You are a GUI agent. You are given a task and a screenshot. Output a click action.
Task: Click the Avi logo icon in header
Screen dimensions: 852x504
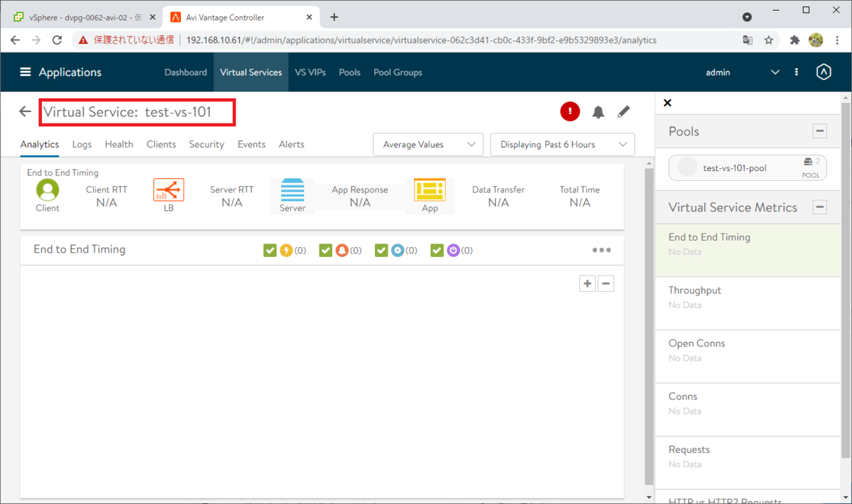(x=824, y=72)
